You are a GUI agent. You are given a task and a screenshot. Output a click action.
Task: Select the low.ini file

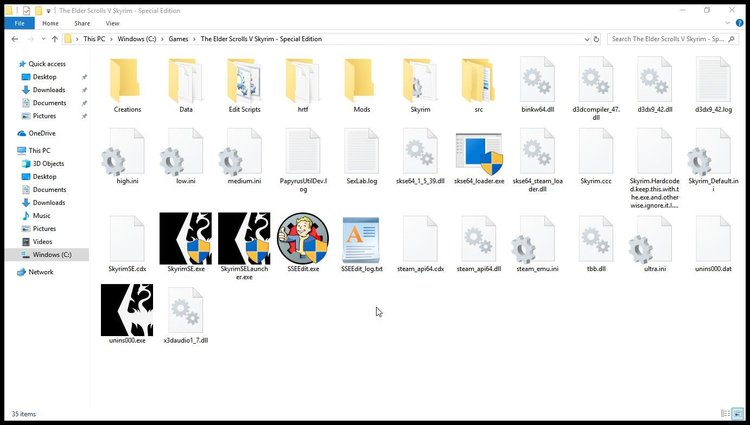coord(186,156)
